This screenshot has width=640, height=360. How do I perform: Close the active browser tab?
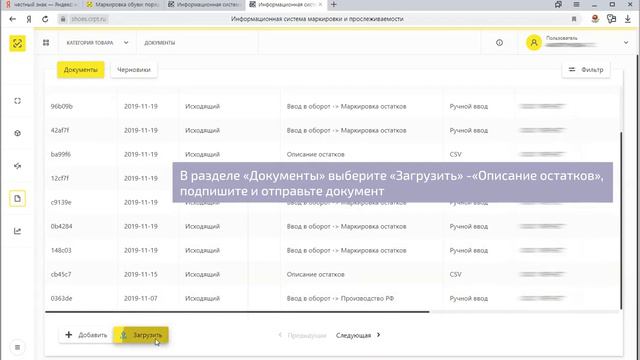320,4
